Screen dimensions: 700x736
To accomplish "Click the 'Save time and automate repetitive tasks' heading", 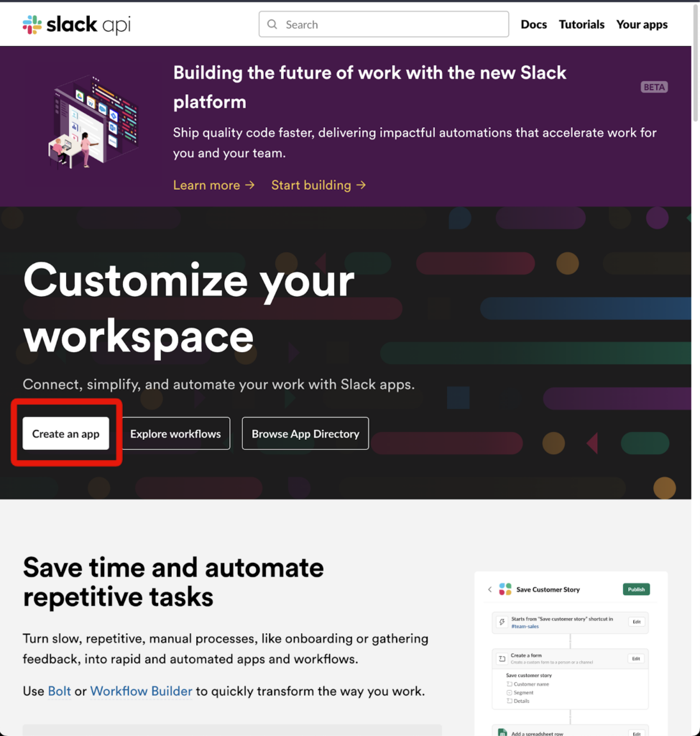I will point(173,582).
